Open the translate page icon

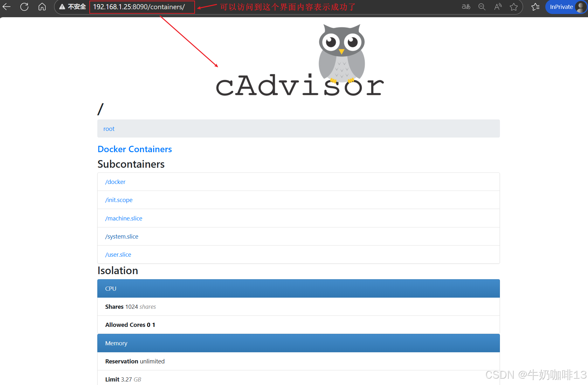click(466, 7)
